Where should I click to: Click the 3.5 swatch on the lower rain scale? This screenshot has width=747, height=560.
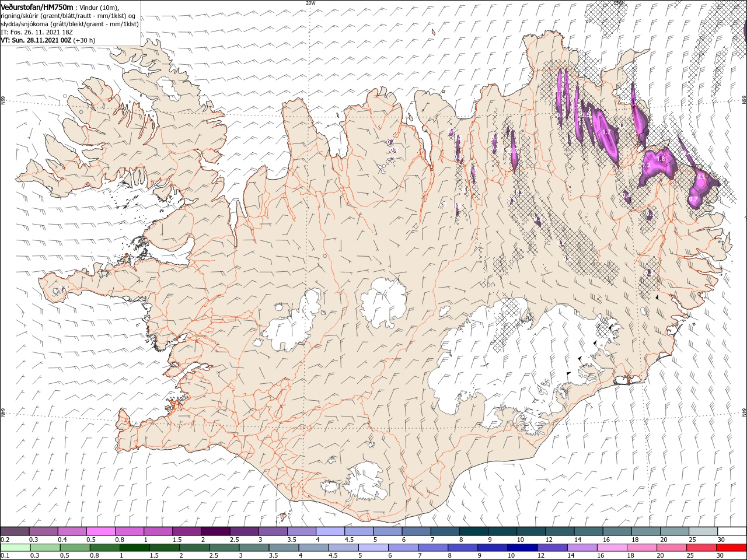[284, 548]
